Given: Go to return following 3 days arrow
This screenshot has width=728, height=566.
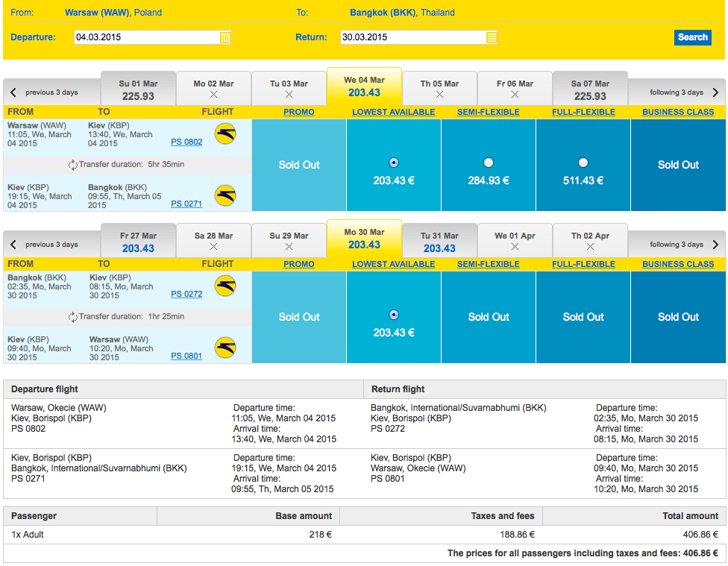Looking at the screenshot, I should (715, 245).
